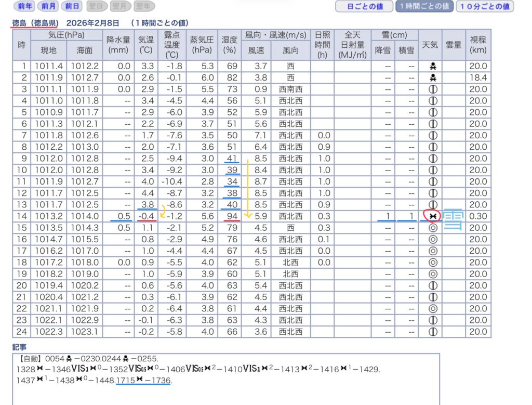Click the blue handwritten 雪 annotation
The width and height of the screenshot is (532, 405).
tap(453, 217)
